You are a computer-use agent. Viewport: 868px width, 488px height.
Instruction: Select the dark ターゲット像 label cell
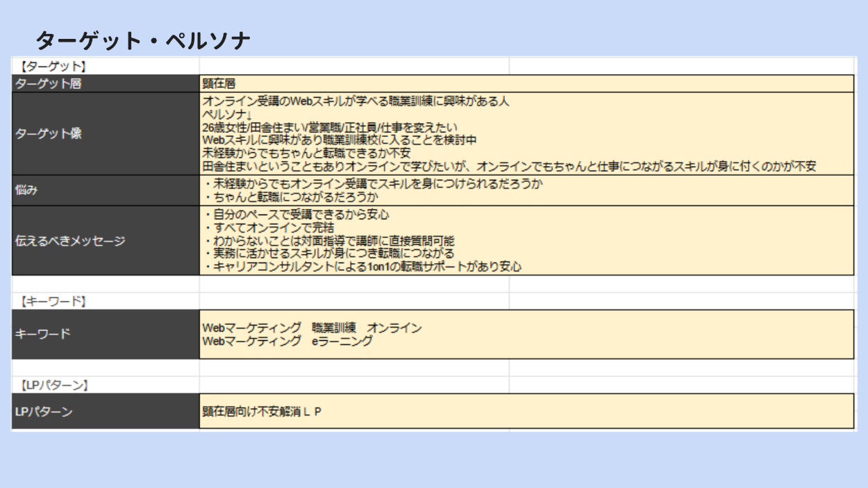point(106,134)
